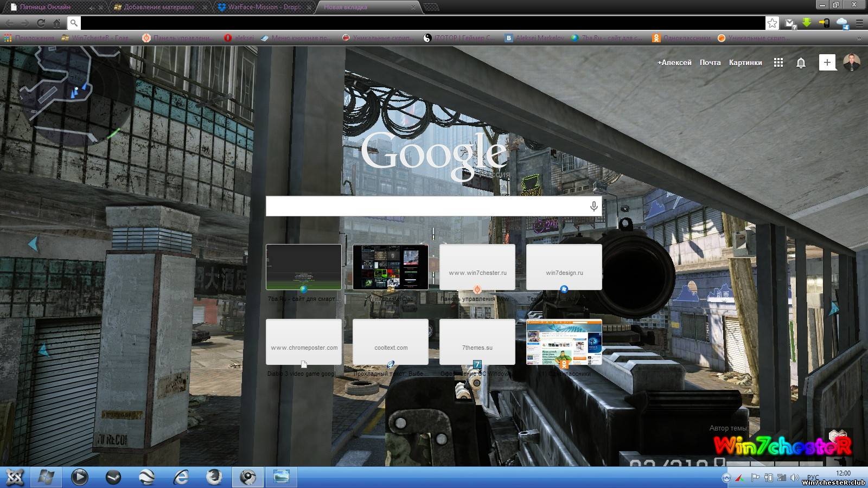Open the Google apps grid
This screenshot has width=868, height=488.
778,62
